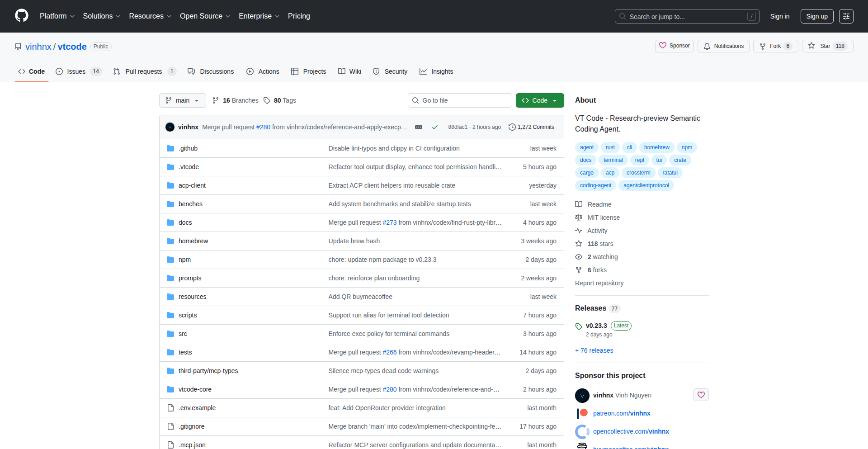Open the + 76 releases link

(594, 350)
